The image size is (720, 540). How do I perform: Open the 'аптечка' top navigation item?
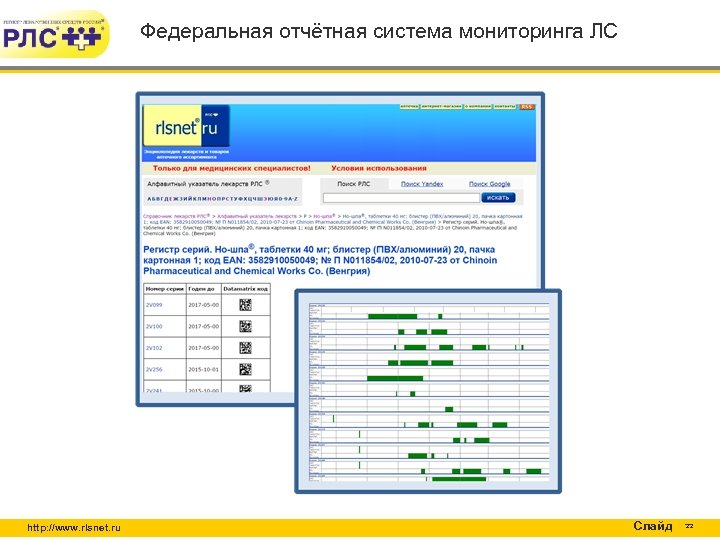pyautogui.click(x=409, y=107)
